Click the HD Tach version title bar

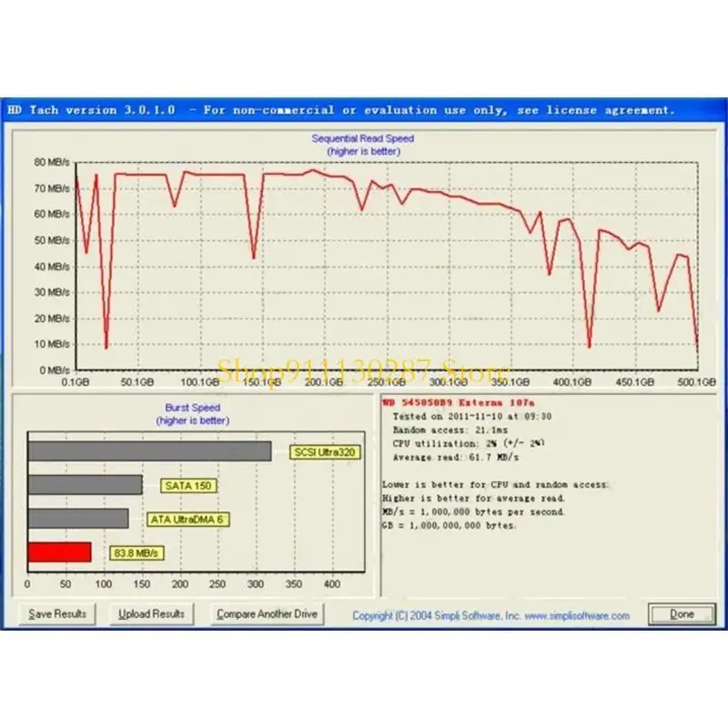coord(341,110)
